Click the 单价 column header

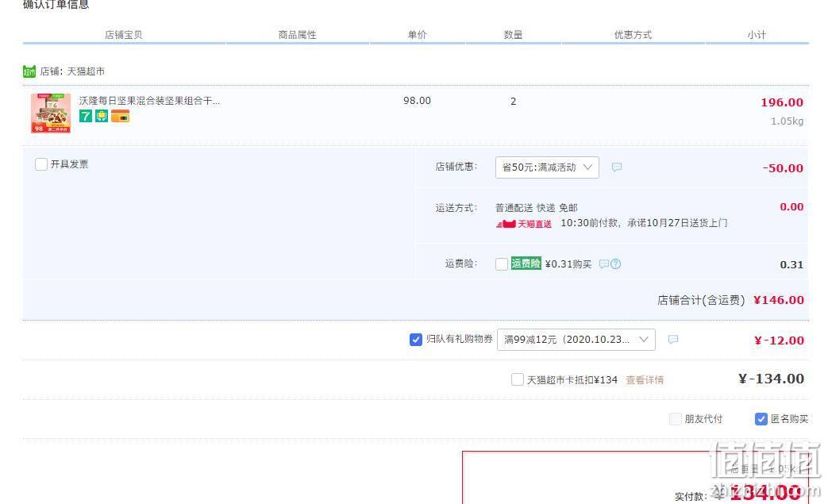pos(417,35)
